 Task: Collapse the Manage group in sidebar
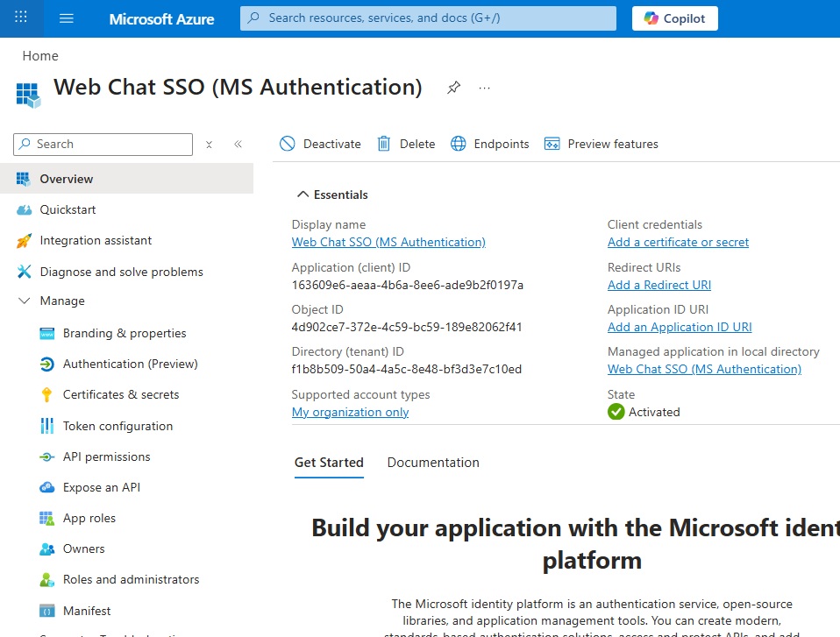pyautogui.click(x=25, y=301)
